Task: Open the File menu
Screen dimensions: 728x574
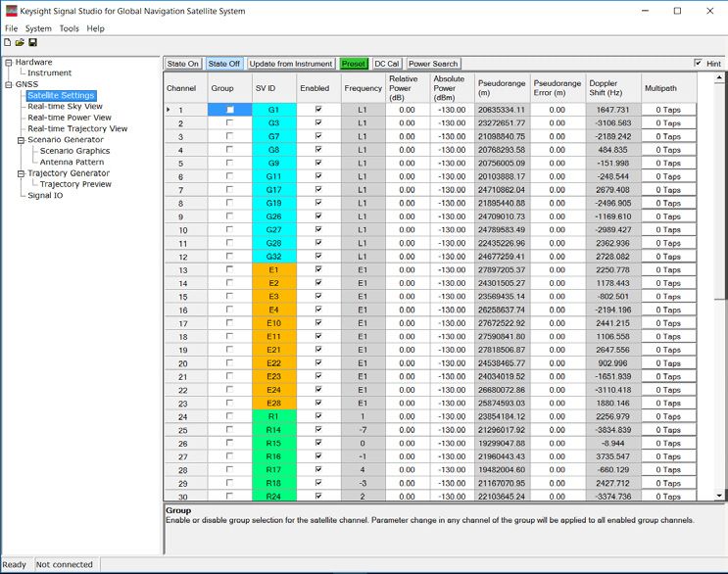Action: 11,28
